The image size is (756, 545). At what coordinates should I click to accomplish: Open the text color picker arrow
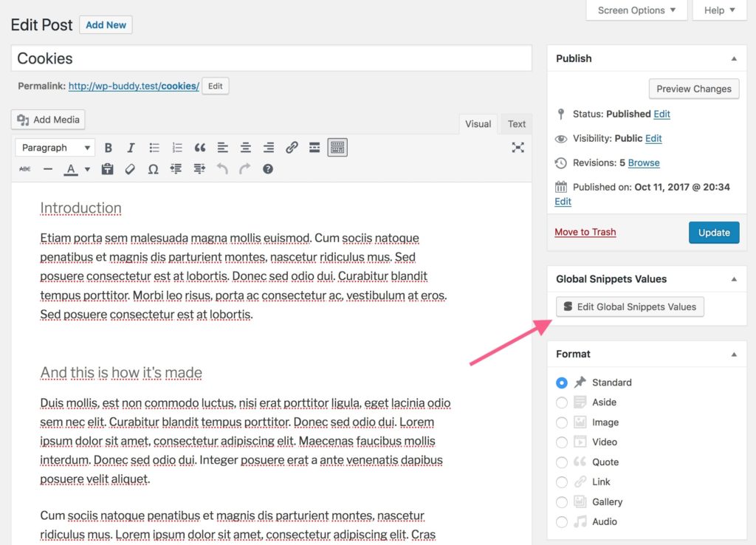(86, 168)
